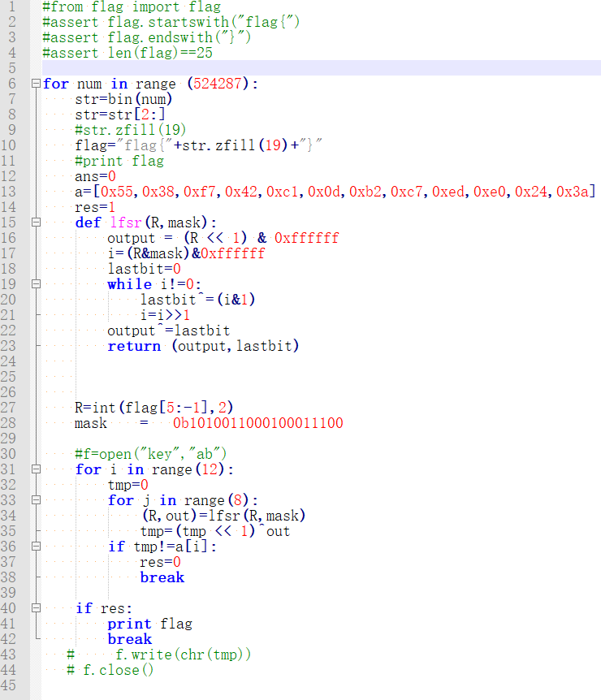Click the '#assert flag.endswith' comment line

click(x=147, y=37)
